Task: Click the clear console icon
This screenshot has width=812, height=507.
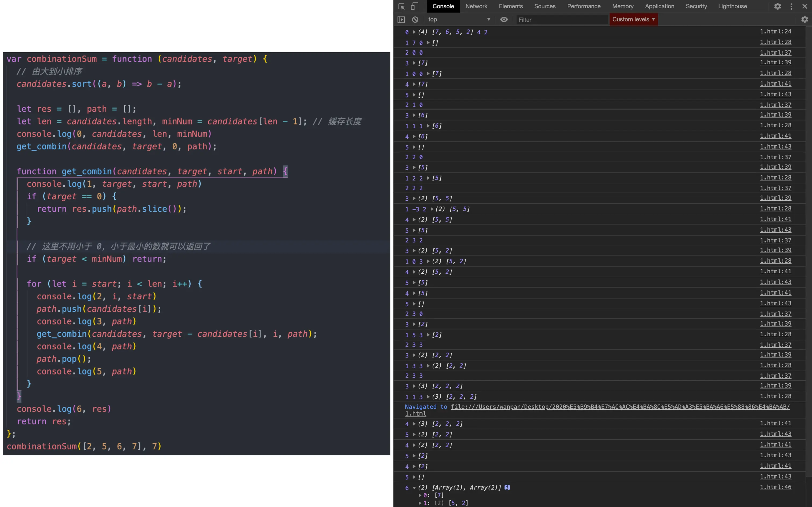Action: (415, 19)
